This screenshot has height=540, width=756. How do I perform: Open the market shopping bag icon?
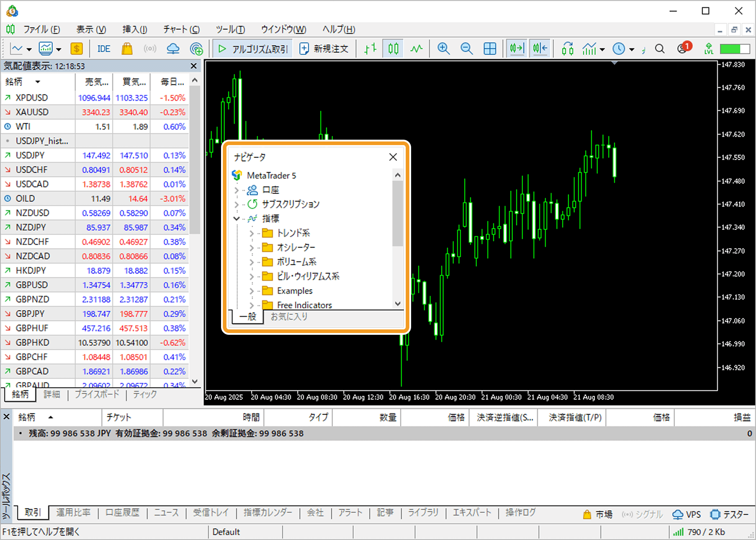coord(127,49)
